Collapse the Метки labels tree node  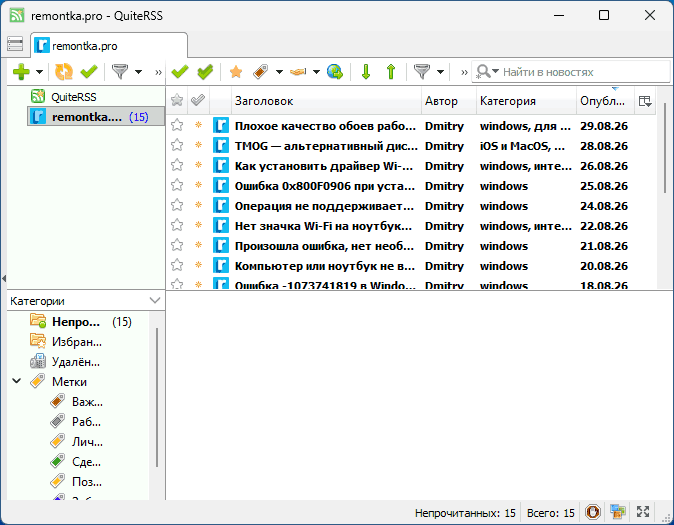(17, 381)
